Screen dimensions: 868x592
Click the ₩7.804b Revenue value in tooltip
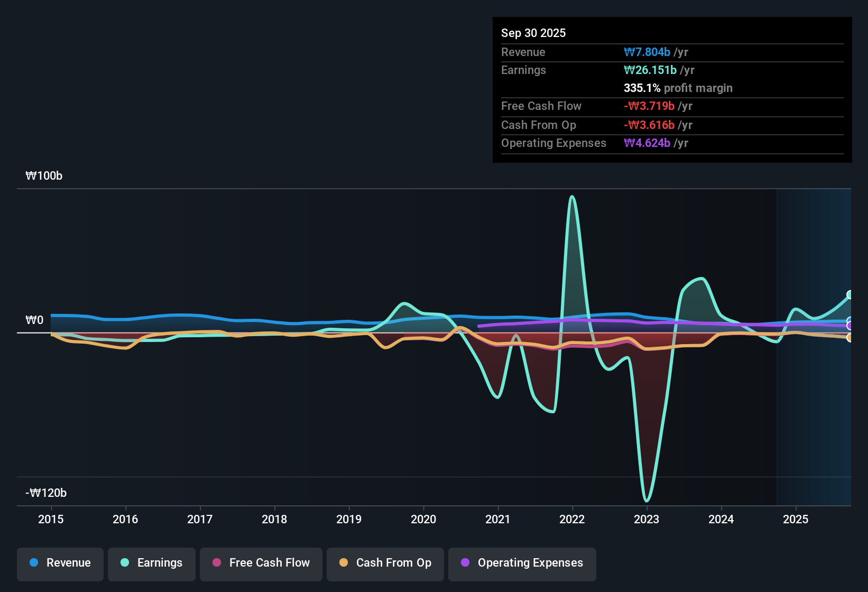(x=647, y=52)
